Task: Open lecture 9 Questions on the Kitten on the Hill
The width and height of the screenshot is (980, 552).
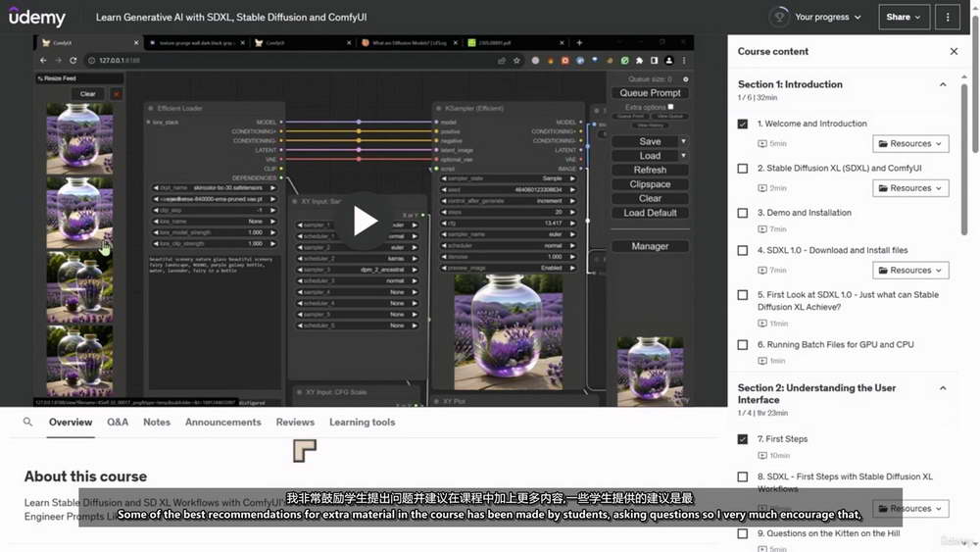Action: (829, 533)
